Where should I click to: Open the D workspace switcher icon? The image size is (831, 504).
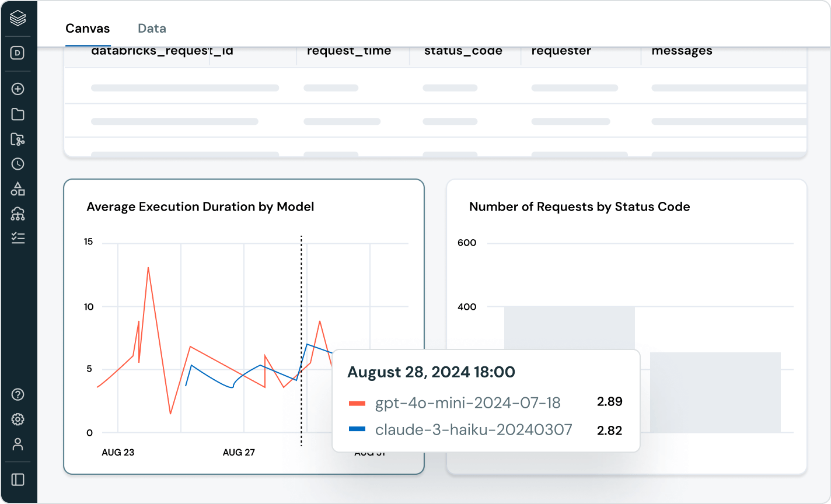tap(18, 53)
